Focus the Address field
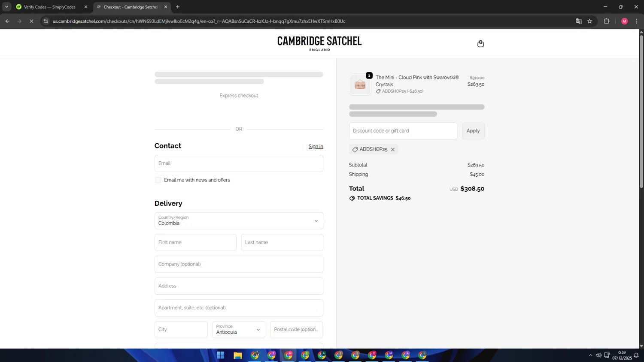Screen dimensions: 644x362 pyautogui.click(x=239, y=286)
